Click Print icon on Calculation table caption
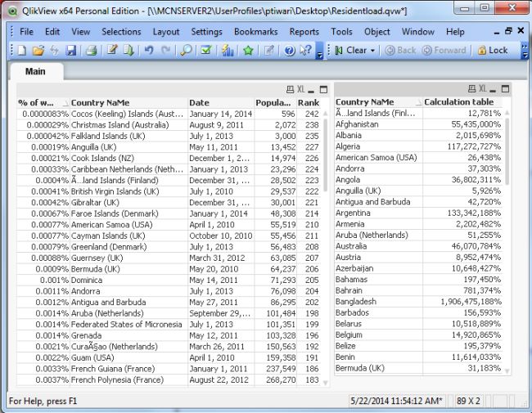This screenshot has width=532, height=413. [x=472, y=89]
